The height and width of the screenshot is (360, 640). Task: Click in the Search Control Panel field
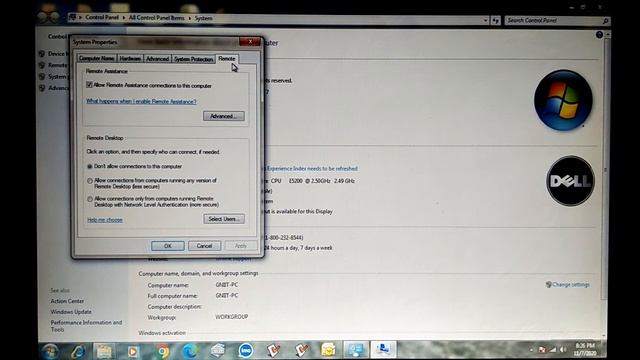click(x=553, y=20)
